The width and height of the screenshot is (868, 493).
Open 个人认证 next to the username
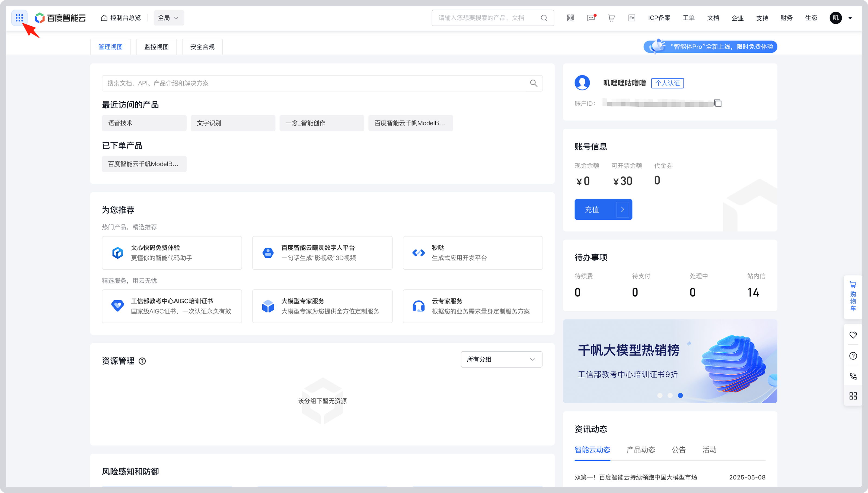tap(667, 83)
